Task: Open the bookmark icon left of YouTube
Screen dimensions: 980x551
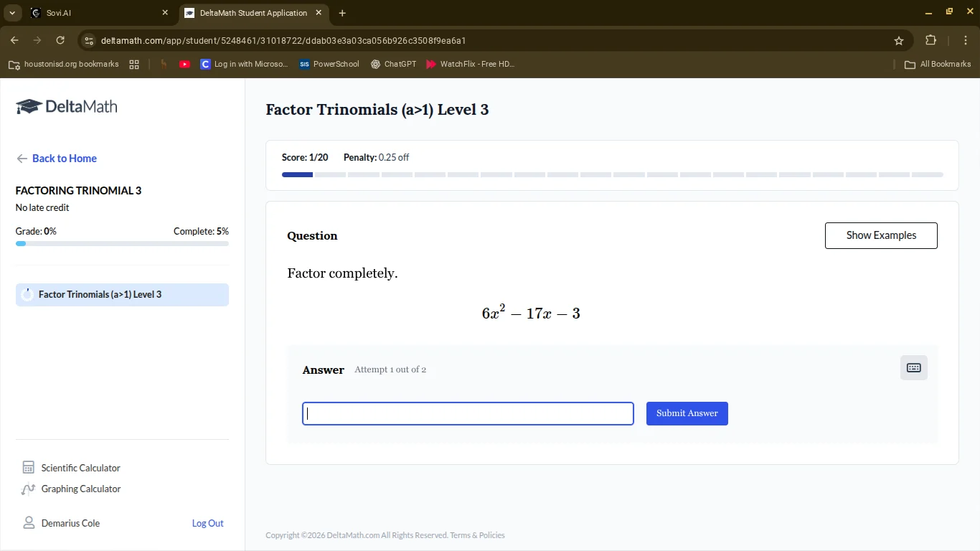Action: 164,64
